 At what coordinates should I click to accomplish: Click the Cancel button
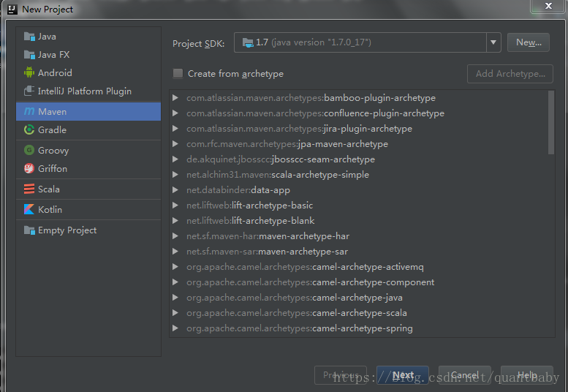(465, 375)
